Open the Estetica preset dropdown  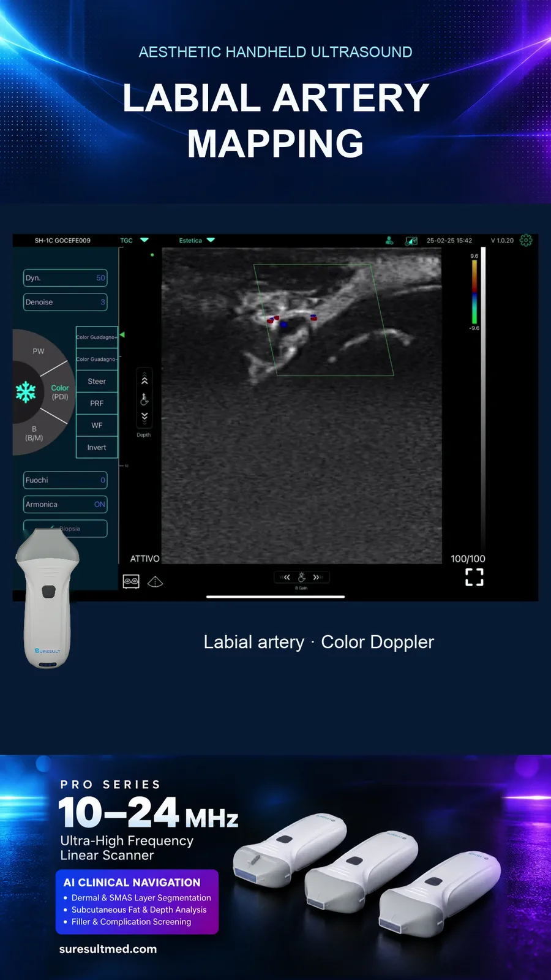(197, 240)
